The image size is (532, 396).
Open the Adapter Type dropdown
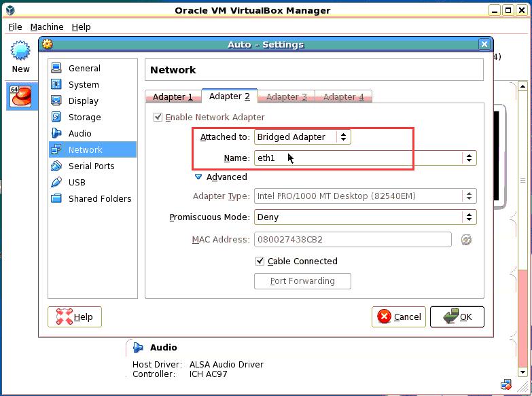pyautogui.click(x=366, y=196)
